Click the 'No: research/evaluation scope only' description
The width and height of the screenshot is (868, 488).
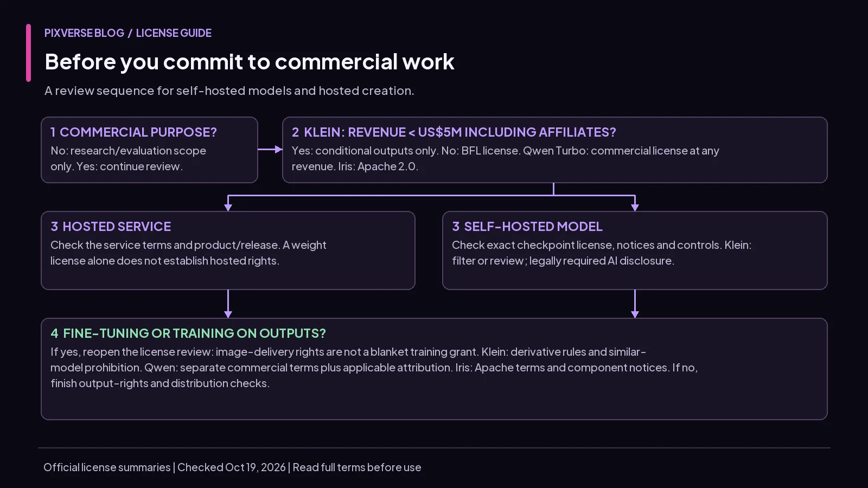(x=129, y=158)
